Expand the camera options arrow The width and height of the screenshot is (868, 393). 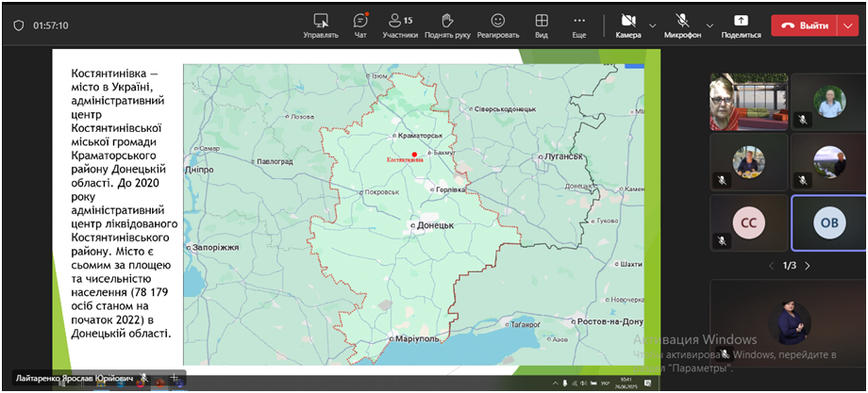click(653, 25)
